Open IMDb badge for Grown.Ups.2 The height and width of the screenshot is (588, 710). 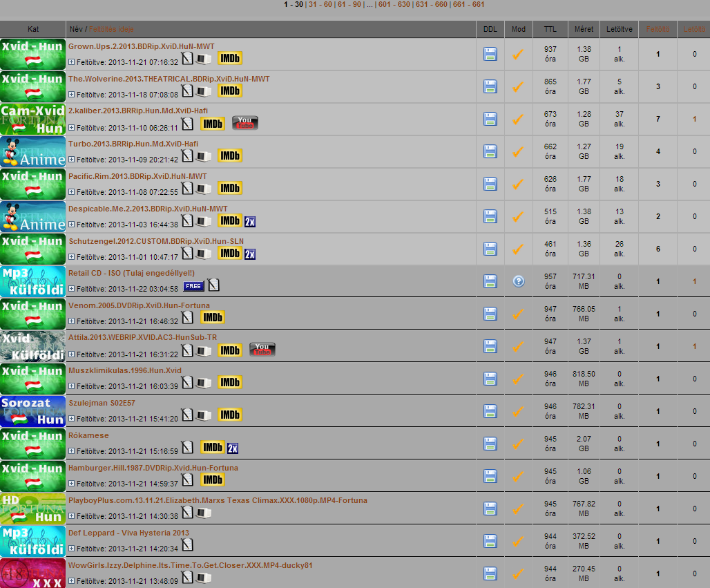coord(230,59)
